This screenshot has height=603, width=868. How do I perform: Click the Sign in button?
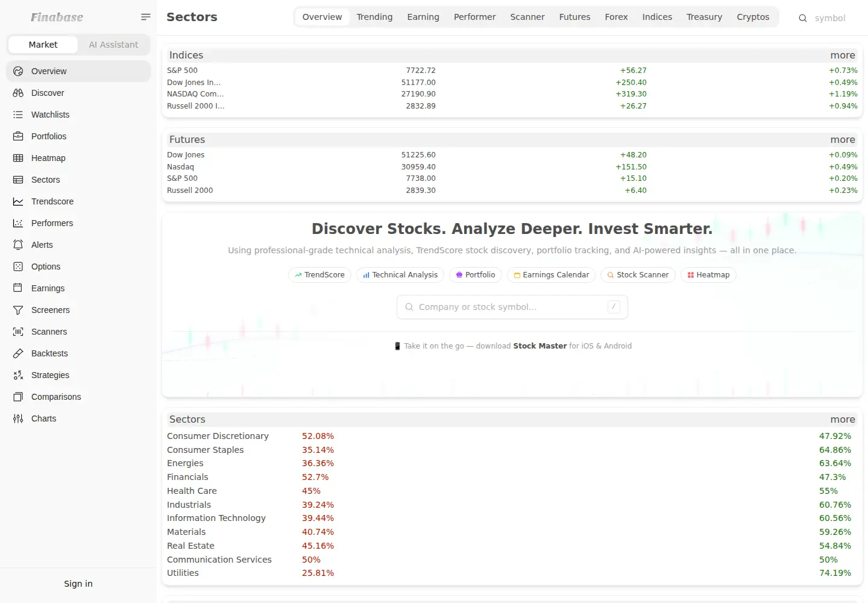[78, 584]
